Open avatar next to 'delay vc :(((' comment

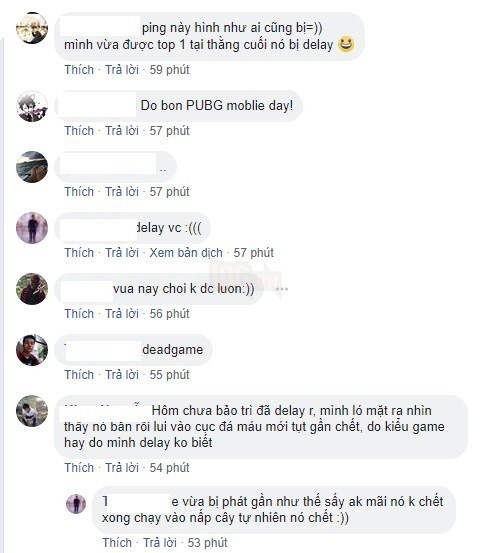click(x=32, y=228)
